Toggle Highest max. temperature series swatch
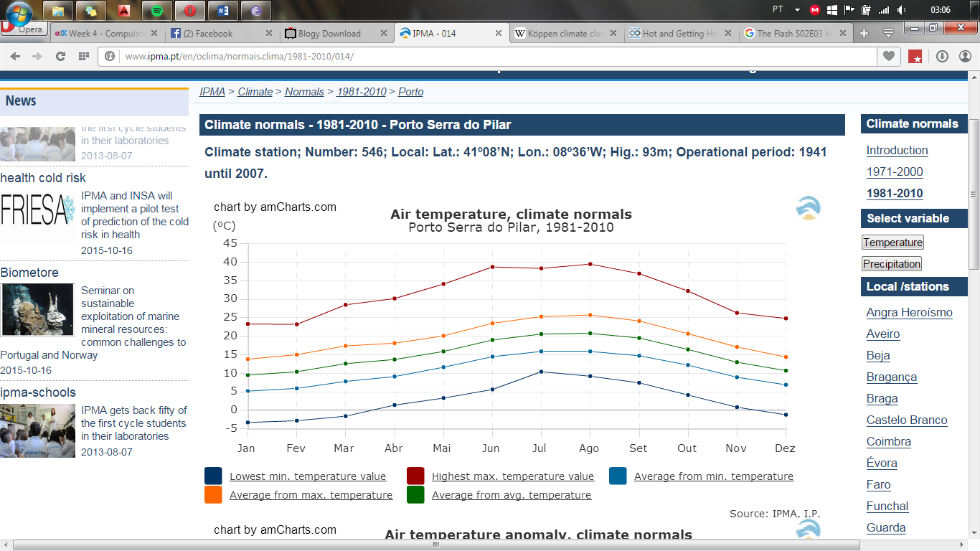The height and width of the screenshot is (551, 980). (415, 476)
